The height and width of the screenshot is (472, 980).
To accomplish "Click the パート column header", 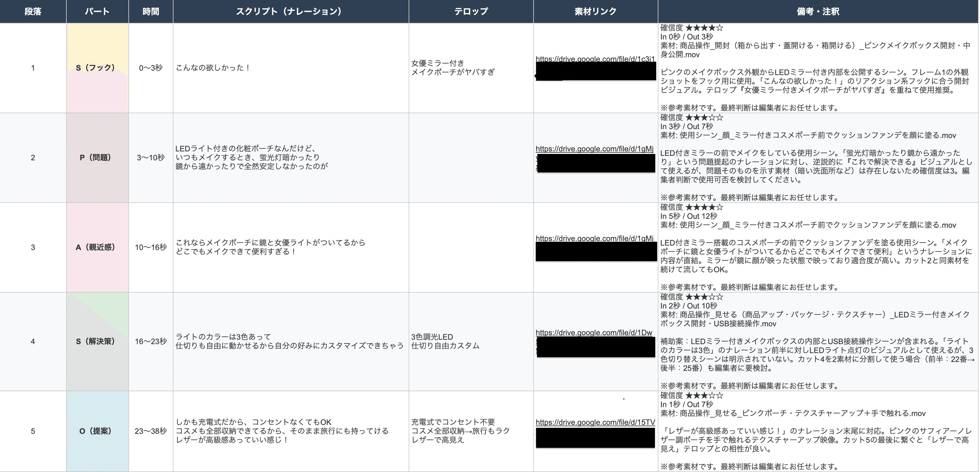I will click(x=97, y=11).
